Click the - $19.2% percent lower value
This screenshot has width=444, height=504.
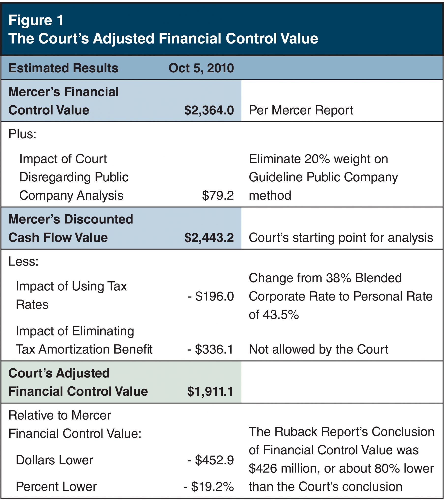click(208, 487)
